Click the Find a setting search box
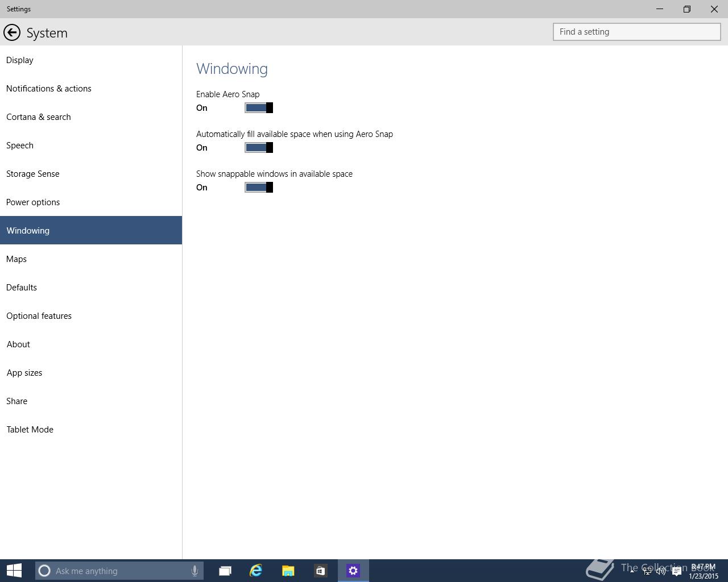Screen dimensions: 728x582 point(637,32)
